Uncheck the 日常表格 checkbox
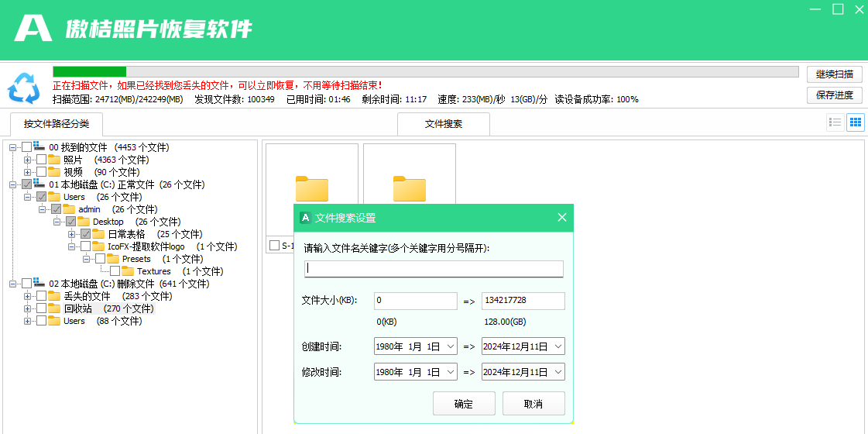The image size is (868, 434). coord(86,234)
